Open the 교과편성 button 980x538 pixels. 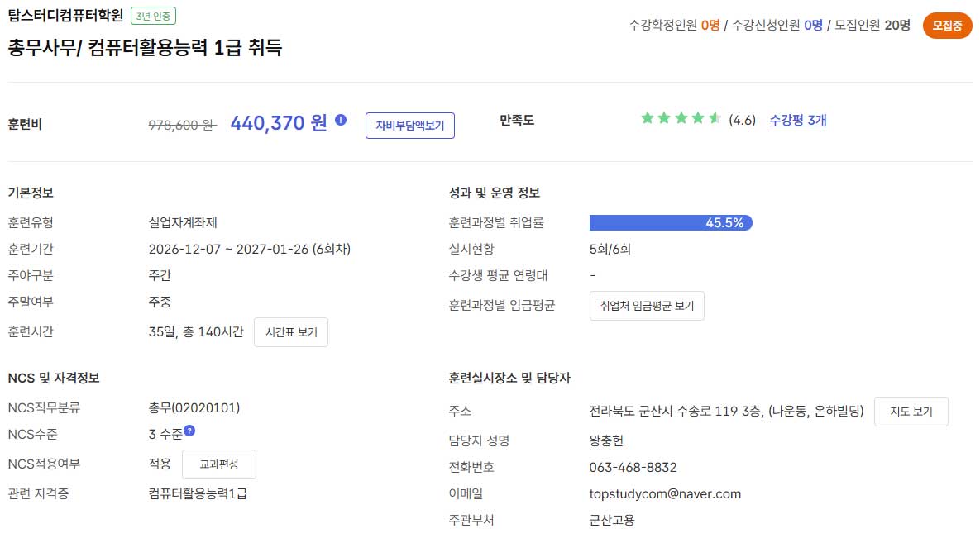point(219,464)
